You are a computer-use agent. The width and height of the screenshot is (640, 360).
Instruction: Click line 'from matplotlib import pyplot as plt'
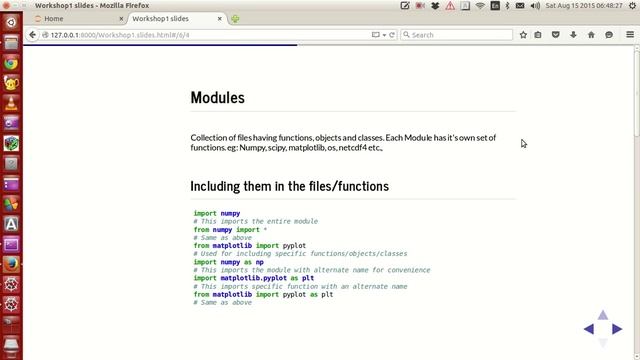point(263,294)
